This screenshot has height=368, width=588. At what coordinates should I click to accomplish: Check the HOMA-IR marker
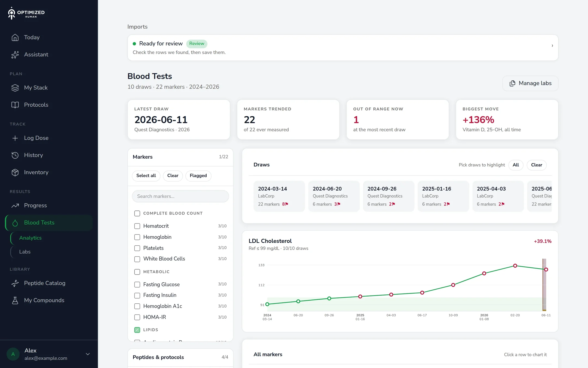tap(137, 317)
